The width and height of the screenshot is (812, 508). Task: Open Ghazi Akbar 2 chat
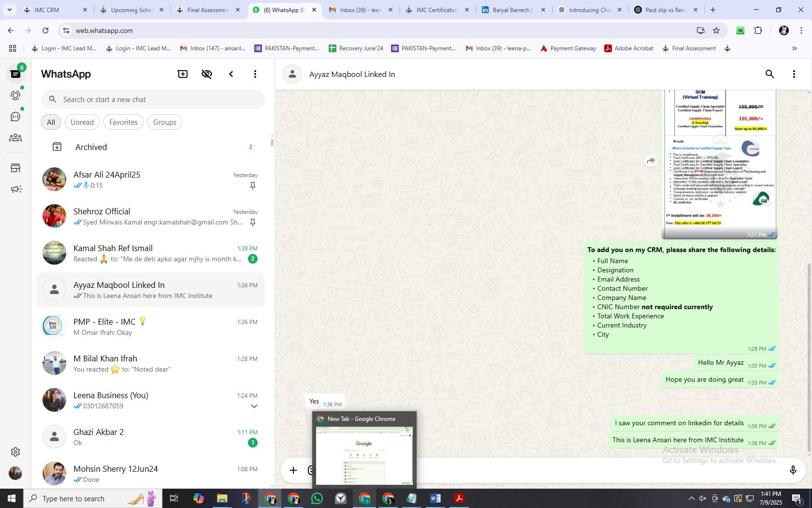pos(151,437)
